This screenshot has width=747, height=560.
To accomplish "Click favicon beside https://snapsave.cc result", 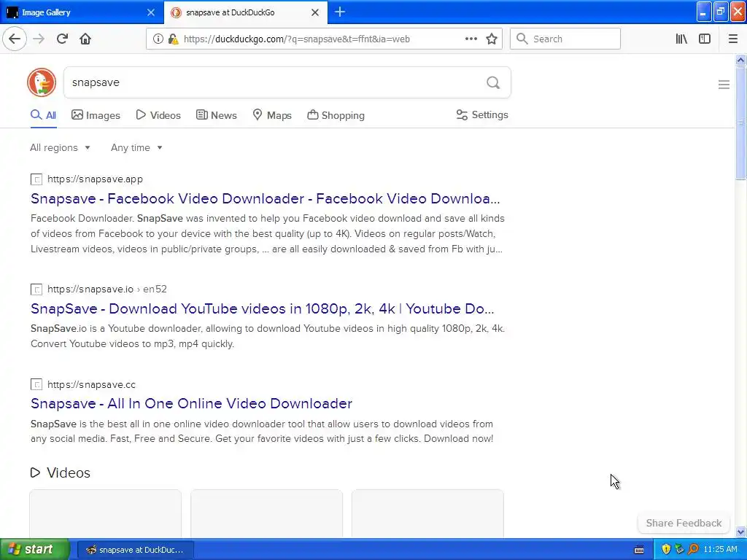I will coord(36,385).
